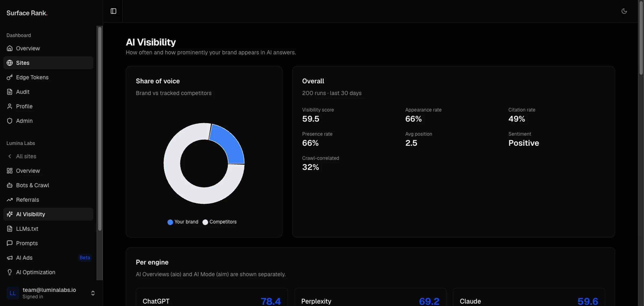Click team@luminalabs.io account label
644x306 pixels.
tap(49, 290)
